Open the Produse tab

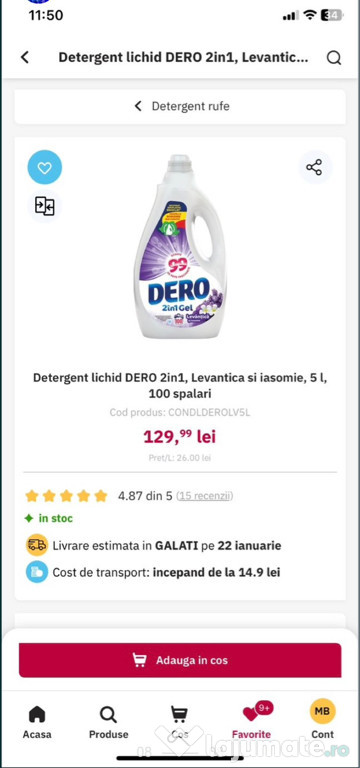pos(108,721)
